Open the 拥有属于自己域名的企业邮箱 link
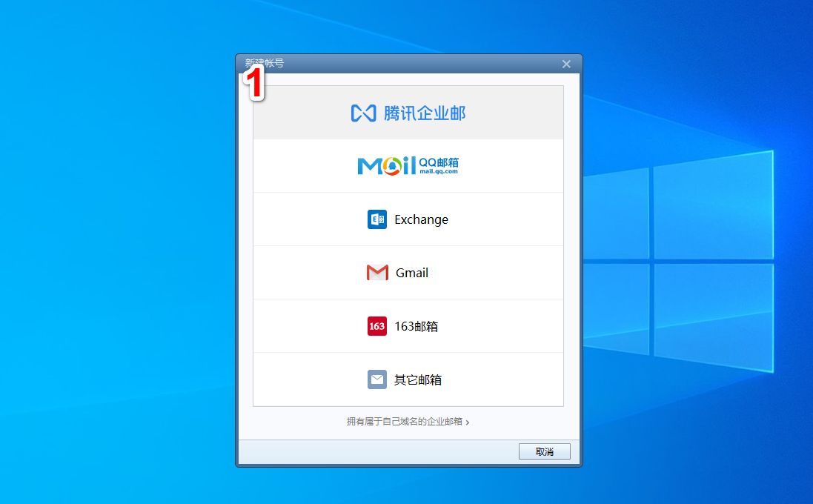This screenshot has height=504, width=813. click(408, 422)
